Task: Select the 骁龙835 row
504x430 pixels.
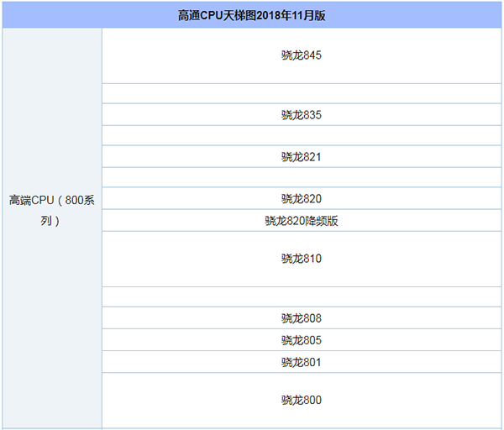Action: click(x=302, y=115)
